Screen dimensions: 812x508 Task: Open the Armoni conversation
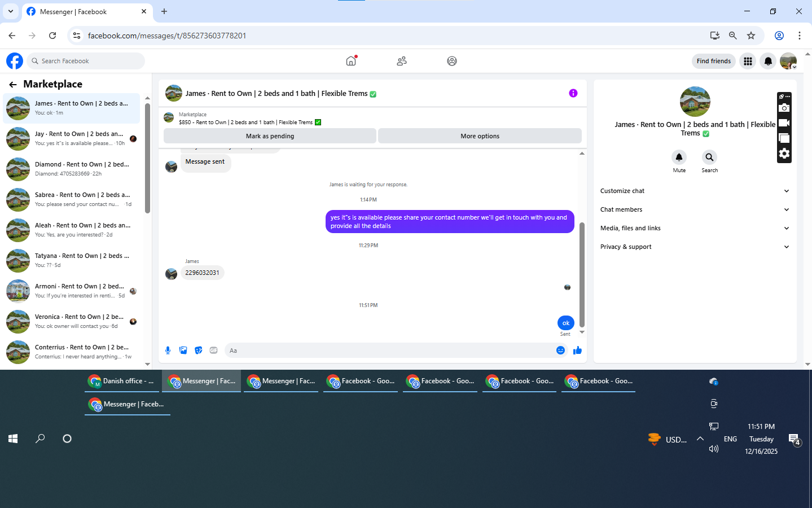(x=72, y=291)
